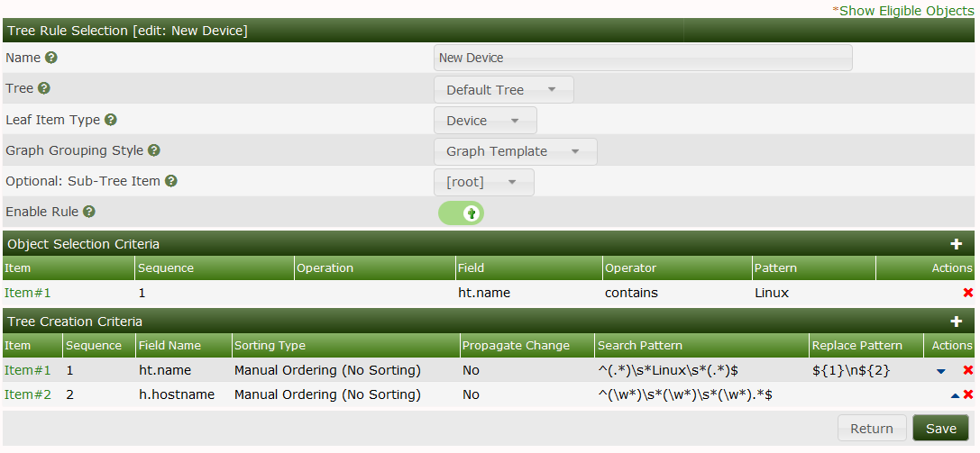
Task: Click the Leaf Item Type help icon
Action: pos(111,120)
